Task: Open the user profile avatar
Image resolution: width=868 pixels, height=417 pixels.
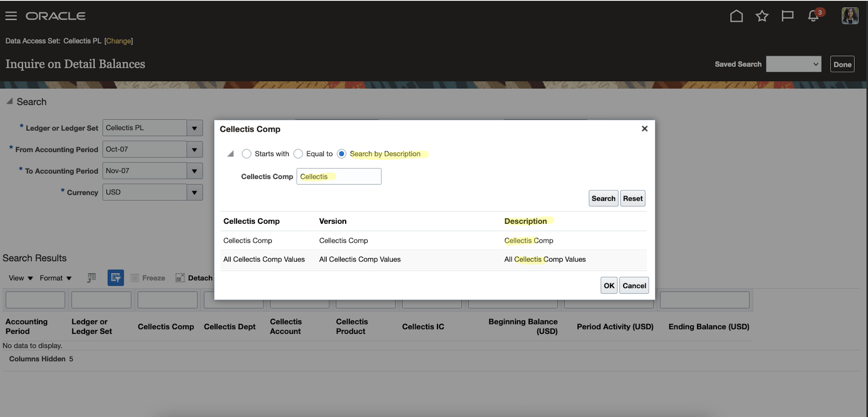Action: 850,16
